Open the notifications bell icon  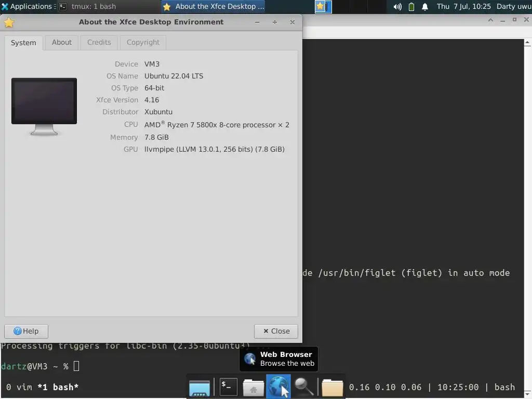tap(425, 6)
